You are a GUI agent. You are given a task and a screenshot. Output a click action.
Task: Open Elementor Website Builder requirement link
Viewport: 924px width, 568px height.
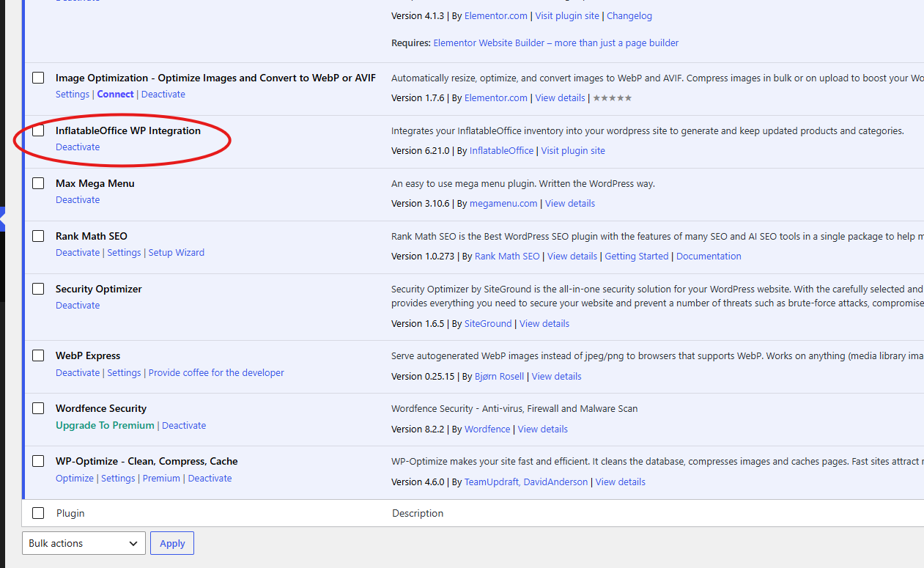pyautogui.click(x=556, y=43)
